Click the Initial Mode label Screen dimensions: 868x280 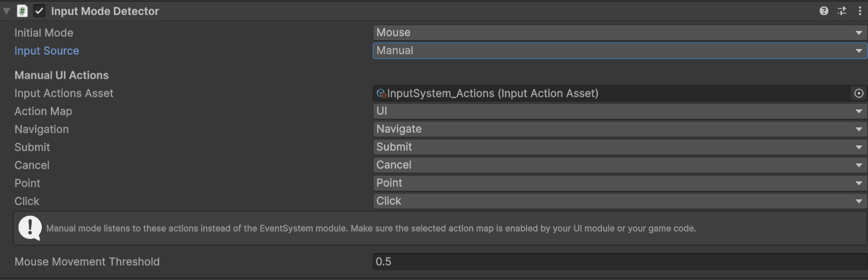pos(44,32)
